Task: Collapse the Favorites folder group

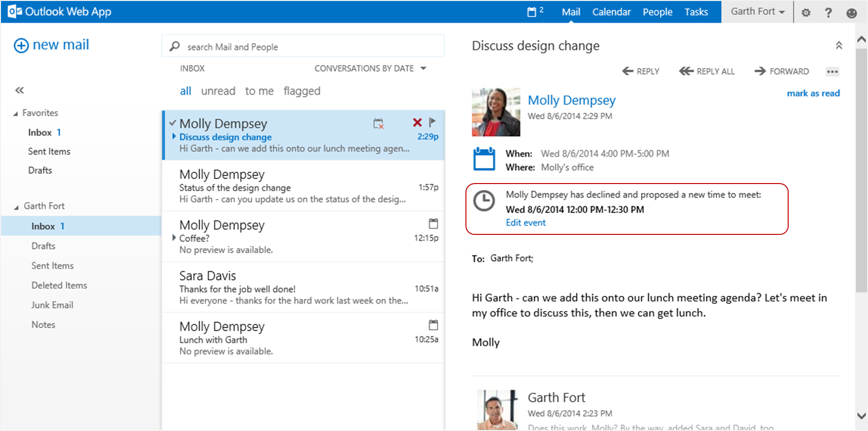Action: point(15,114)
